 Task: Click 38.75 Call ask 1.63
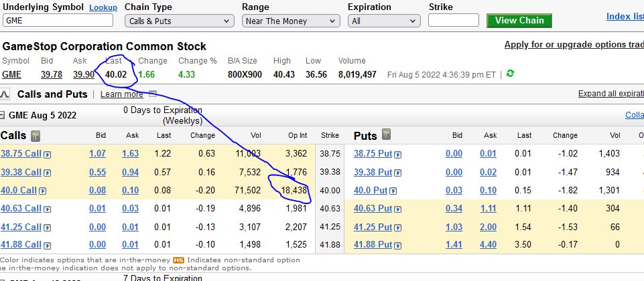pyautogui.click(x=130, y=154)
